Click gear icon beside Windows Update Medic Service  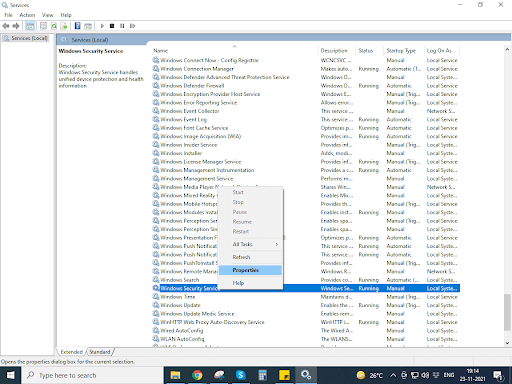(x=156, y=313)
